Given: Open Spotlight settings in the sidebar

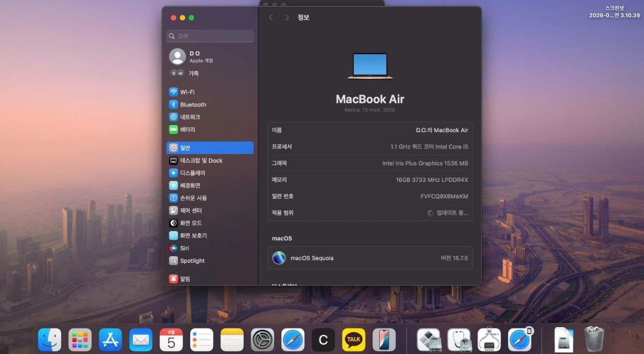Looking at the screenshot, I should coord(192,261).
